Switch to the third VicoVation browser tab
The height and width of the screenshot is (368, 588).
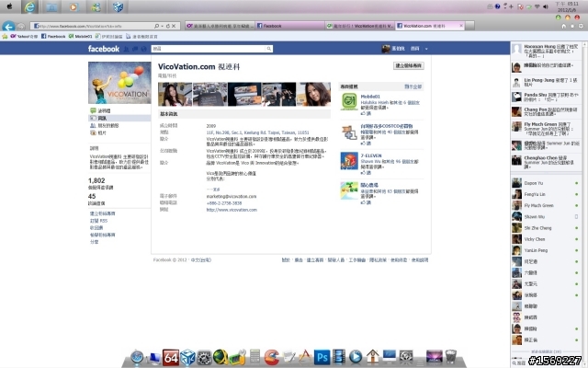coord(359,26)
